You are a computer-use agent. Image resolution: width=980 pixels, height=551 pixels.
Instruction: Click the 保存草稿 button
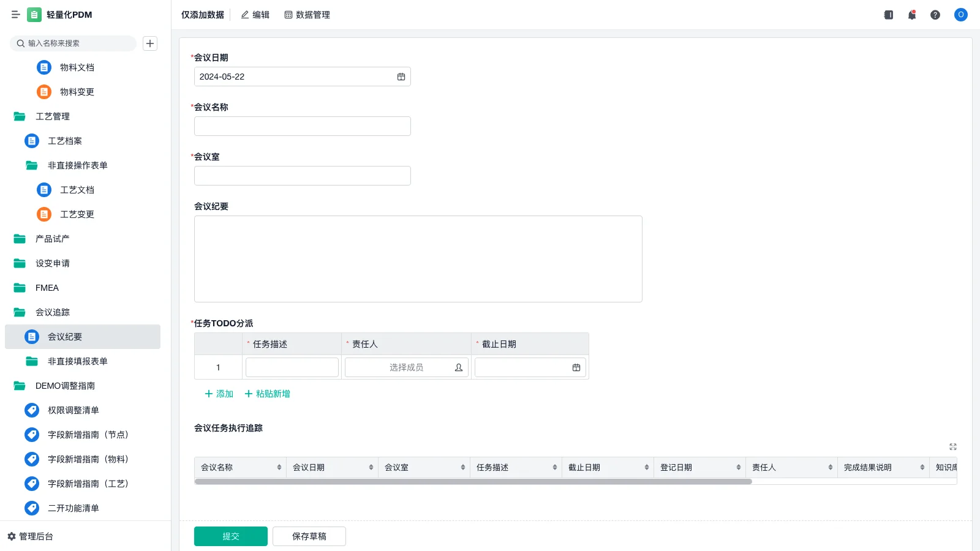click(x=309, y=536)
